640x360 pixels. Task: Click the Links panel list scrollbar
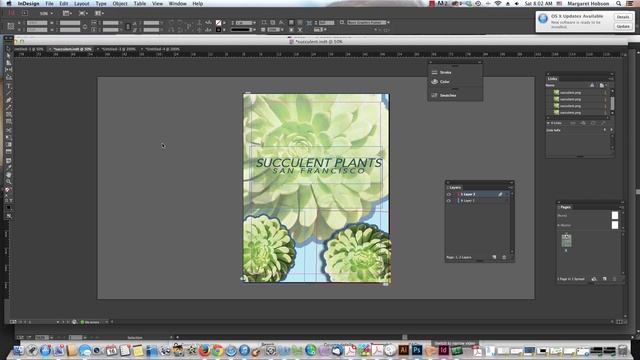coord(612,102)
